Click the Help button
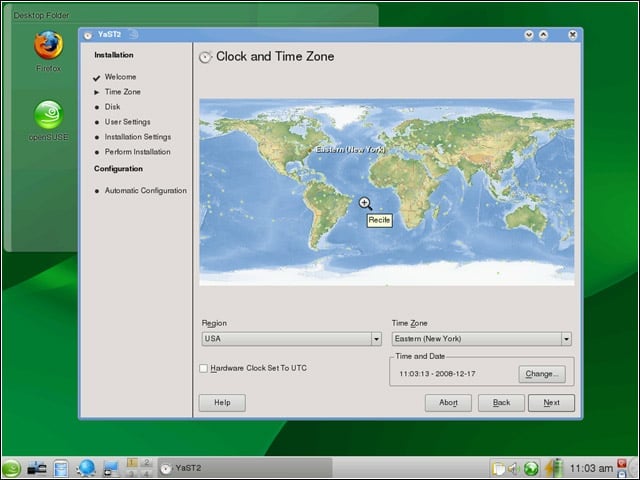This screenshot has width=640, height=480. pyautogui.click(x=222, y=403)
